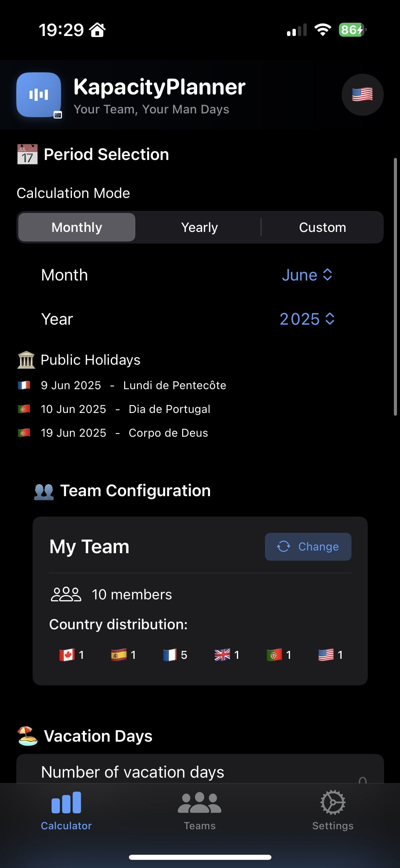Open the Settings tab
This screenshot has width=400, height=868.
(x=333, y=811)
